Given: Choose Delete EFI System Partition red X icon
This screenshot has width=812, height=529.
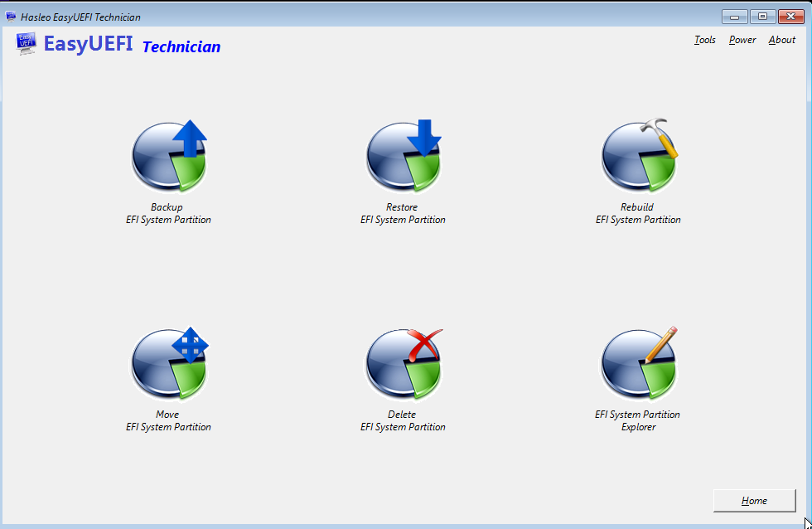Looking at the screenshot, I should [404, 363].
